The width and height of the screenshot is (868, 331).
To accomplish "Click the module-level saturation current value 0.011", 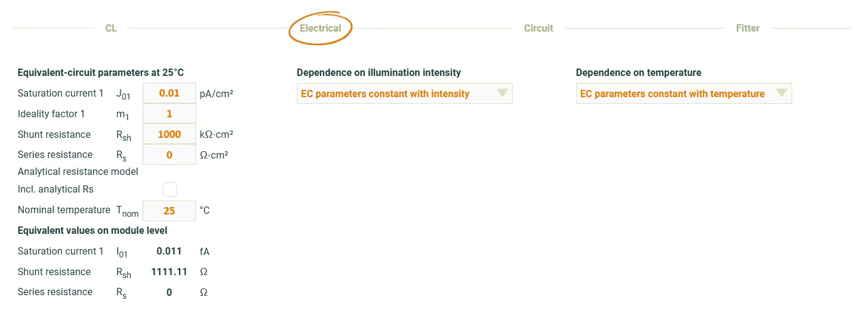I will (x=169, y=251).
